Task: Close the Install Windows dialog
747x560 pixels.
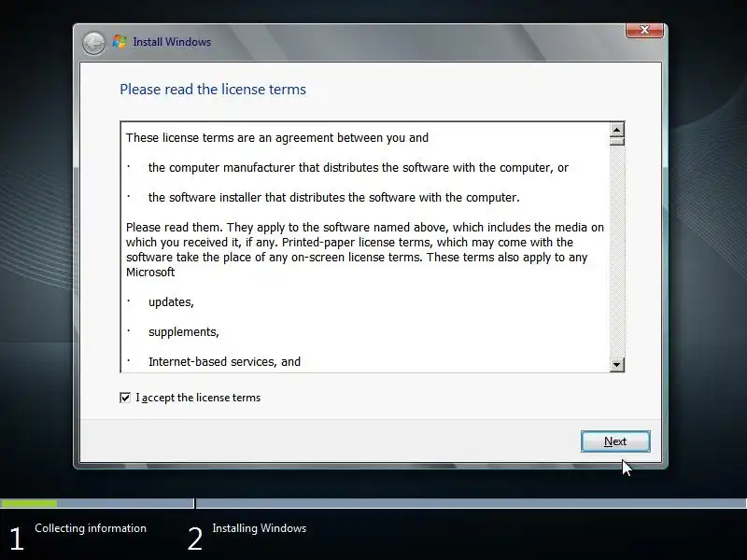Action: (x=644, y=30)
